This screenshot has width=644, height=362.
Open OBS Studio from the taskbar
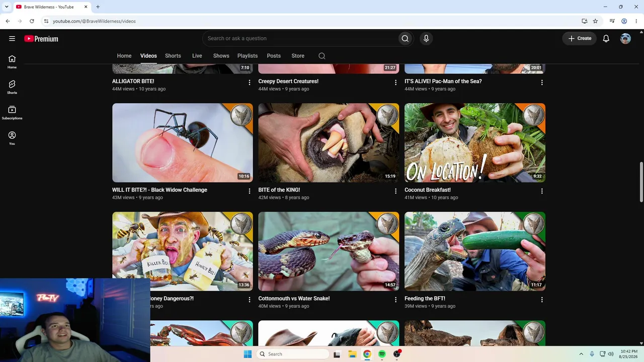click(x=397, y=354)
